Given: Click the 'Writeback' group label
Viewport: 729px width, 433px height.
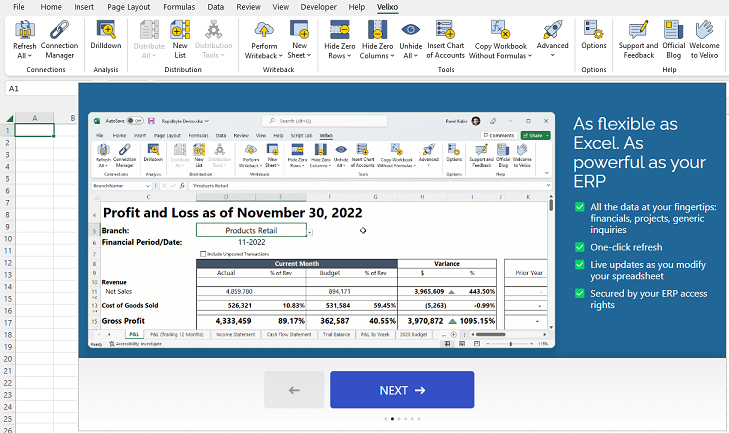Looking at the screenshot, I should pyautogui.click(x=278, y=69).
